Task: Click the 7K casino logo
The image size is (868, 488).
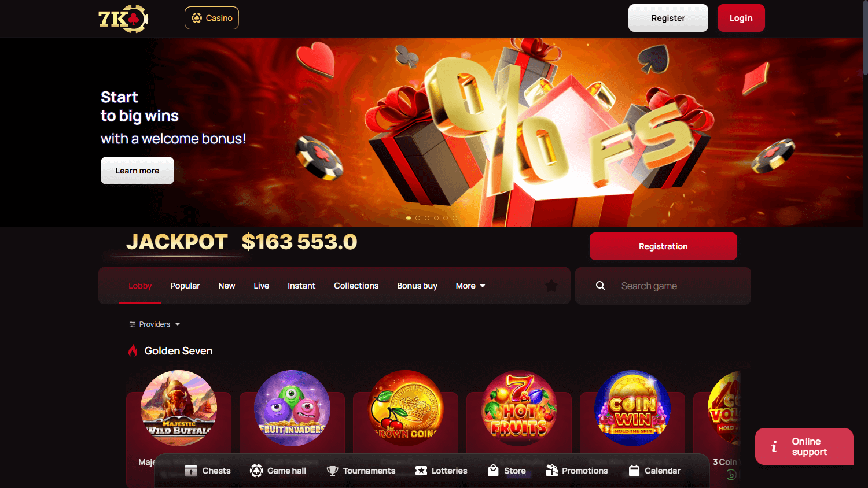Action: [123, 19]
